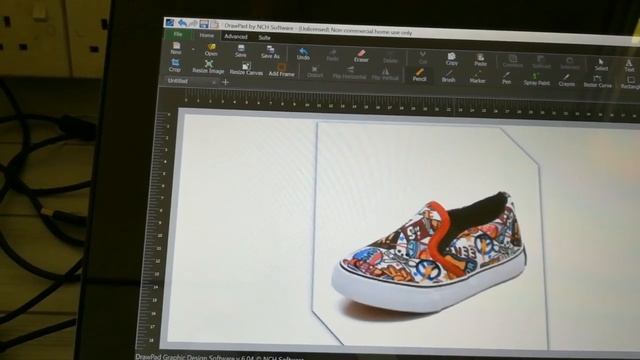Select the Untitled document tab
640x360 pixels.
coord(178,81)
